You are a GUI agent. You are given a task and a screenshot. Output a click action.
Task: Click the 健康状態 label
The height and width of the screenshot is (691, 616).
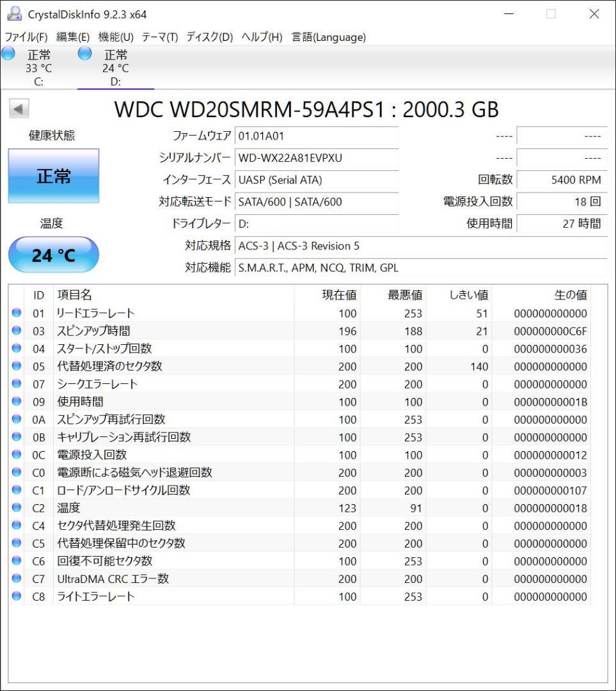click(x=52, y=135)
